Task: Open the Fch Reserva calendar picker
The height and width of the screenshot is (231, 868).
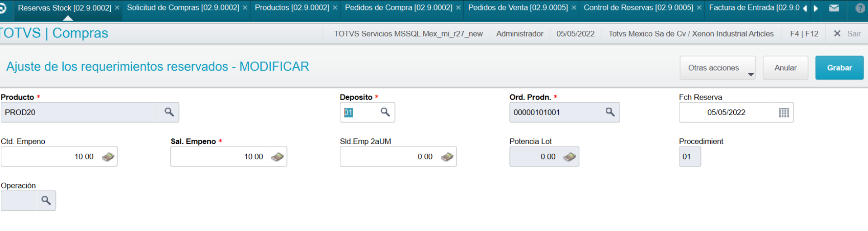Action: click(x=784, y=113)
